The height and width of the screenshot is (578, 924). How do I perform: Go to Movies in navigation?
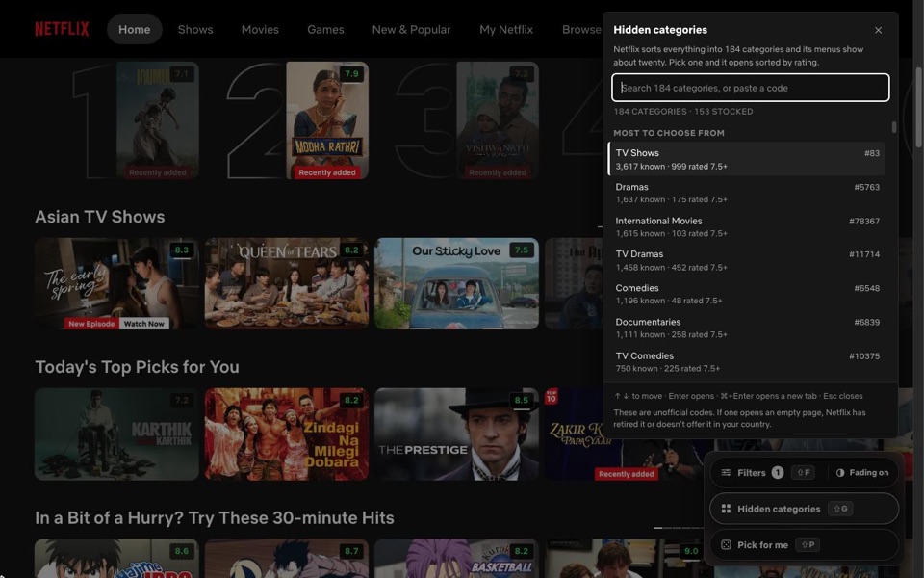(260, 30)
